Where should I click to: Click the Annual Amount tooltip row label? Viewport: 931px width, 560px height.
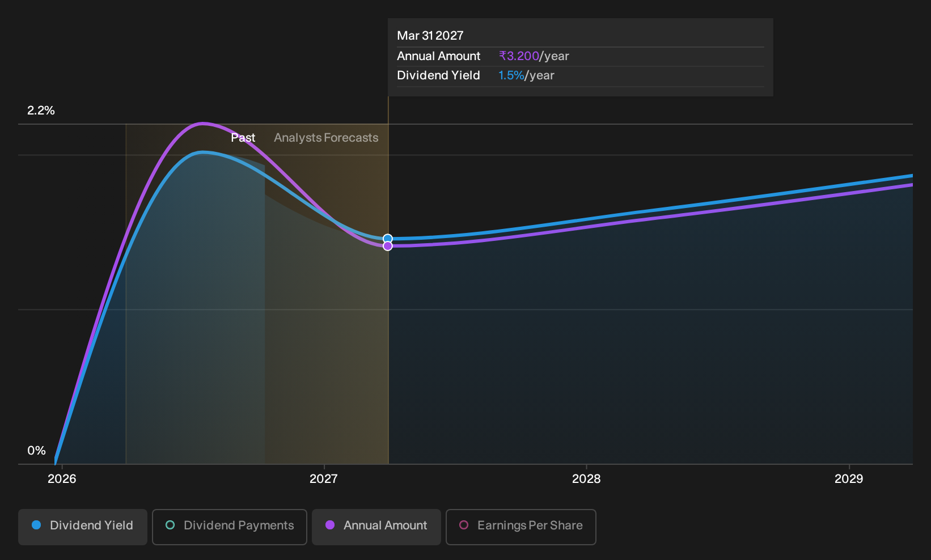(x=438, y=56)
